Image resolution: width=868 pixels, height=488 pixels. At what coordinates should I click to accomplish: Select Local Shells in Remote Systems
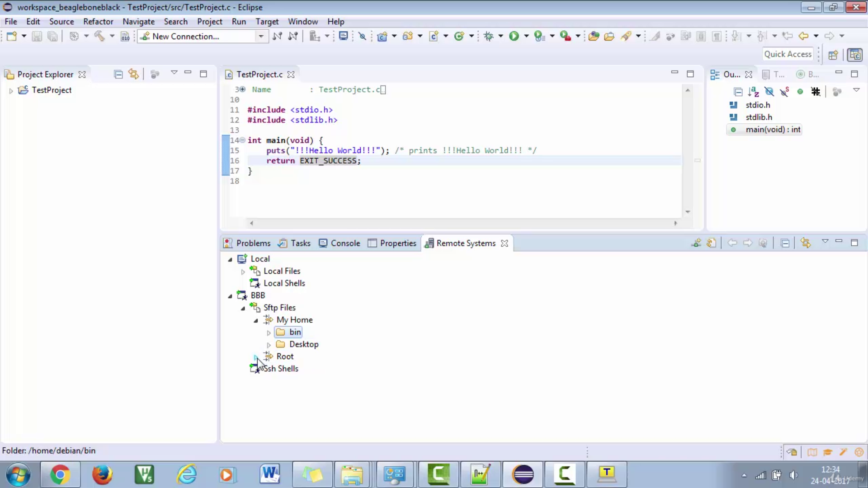pos(284,283)
